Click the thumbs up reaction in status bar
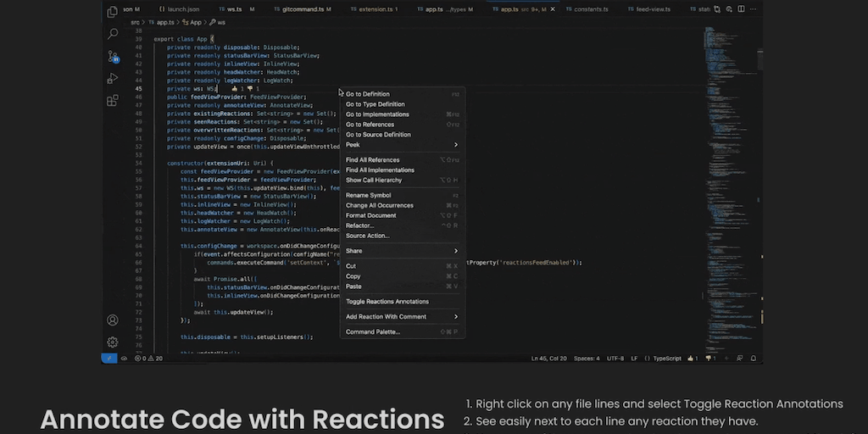Viewport: 868px width, 434px height. 692,359
